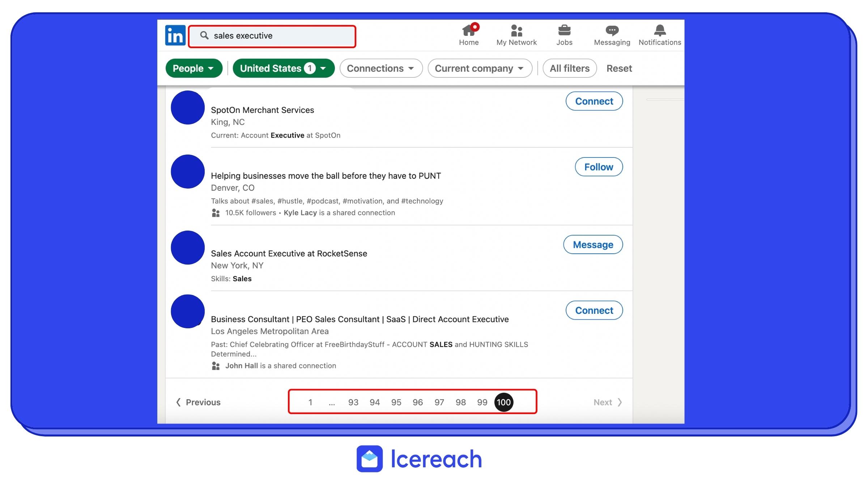Screen dimensions: 868x485
Task: Open My Network icon
Action: click(516, 30)
